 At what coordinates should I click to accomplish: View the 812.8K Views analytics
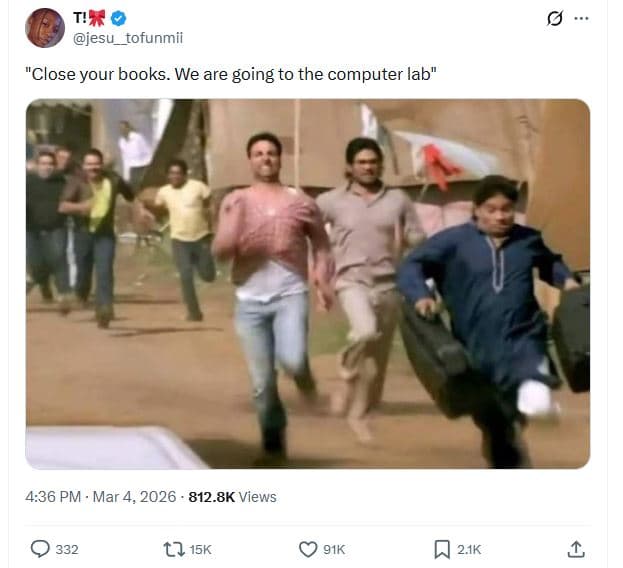[x=232, y=497]
